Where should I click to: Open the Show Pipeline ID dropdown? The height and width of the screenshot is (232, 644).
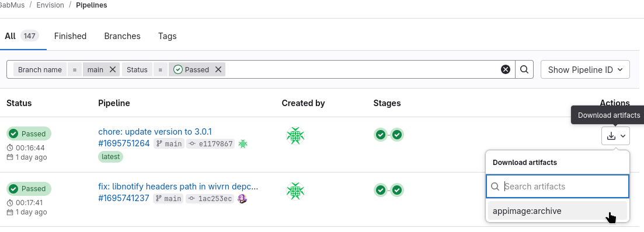click(x=585, y=70)
